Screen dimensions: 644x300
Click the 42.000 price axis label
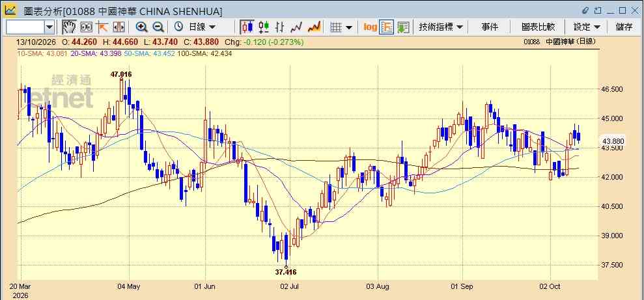(612, 177)
